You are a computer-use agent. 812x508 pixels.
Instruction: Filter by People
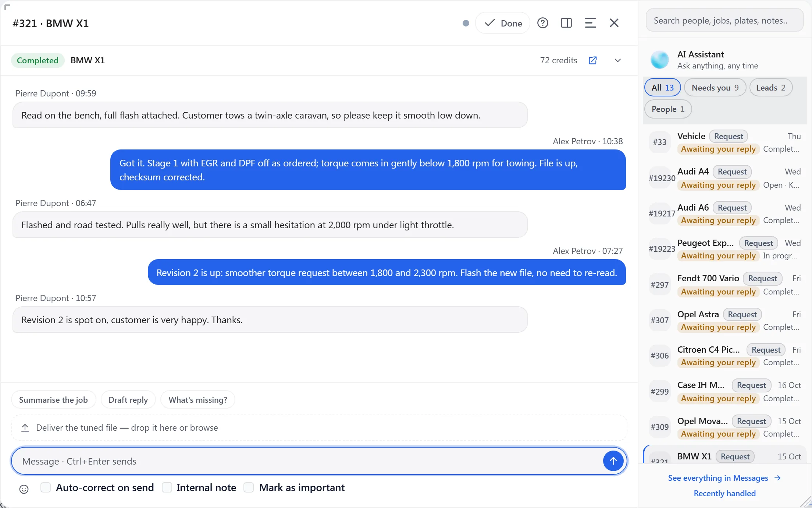[668, 109]
